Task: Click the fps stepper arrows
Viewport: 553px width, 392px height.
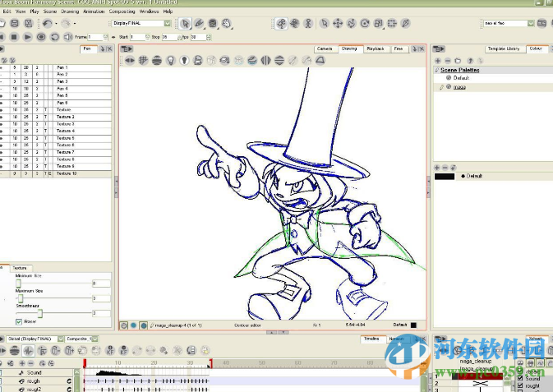Action: pyautogui.click(x=209, y=37)
